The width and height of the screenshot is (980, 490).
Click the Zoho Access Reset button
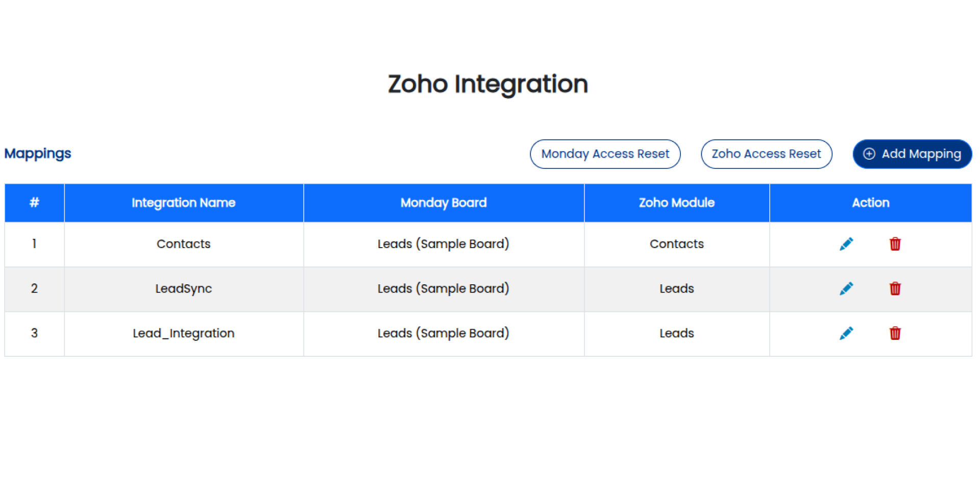(766, 154)
